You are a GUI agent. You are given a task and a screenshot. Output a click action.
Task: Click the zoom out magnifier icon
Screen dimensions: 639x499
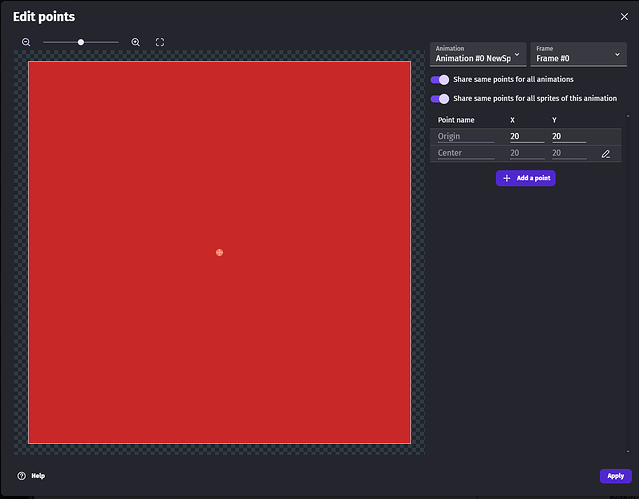pyautogui.click(x=26, y=42)
